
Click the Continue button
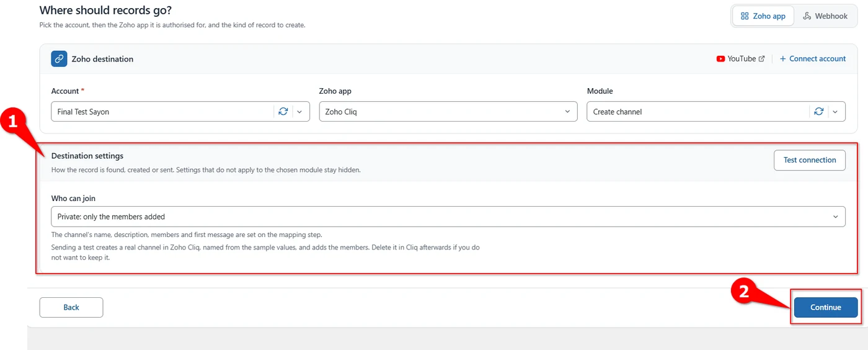[x=826, y=307]
